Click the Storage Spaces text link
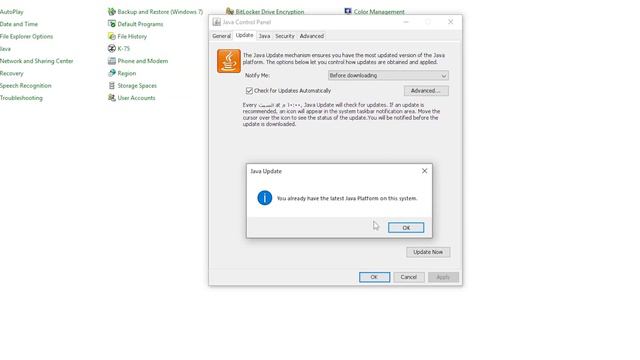Viewport: 640px width, 360px height. coord(137,86)
